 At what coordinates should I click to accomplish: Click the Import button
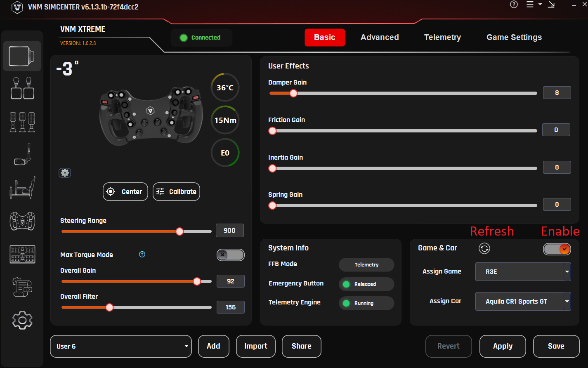point(256,346)
